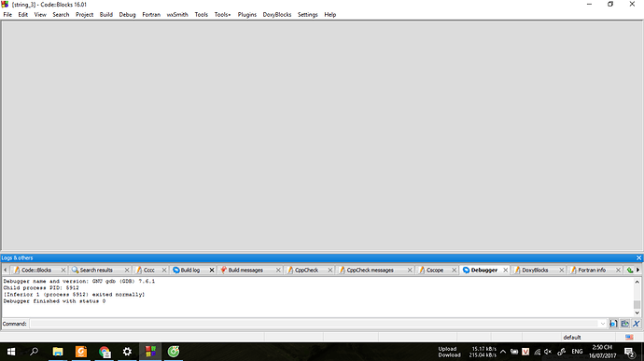644x361 pixels.
Task: Open the wxSmith menu
Action: (x=177, y=14)
